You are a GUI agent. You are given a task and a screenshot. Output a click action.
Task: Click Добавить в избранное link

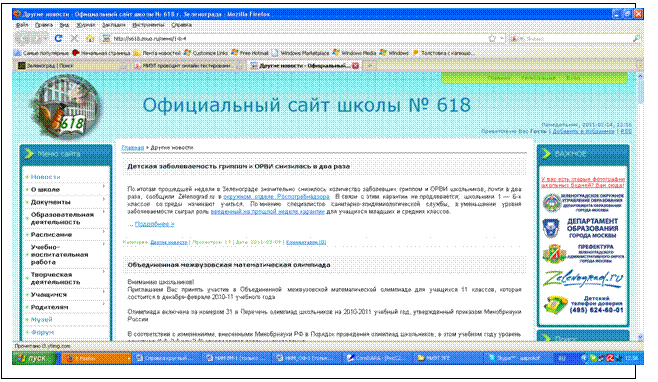pyautogui.click(x=583, y=131)
